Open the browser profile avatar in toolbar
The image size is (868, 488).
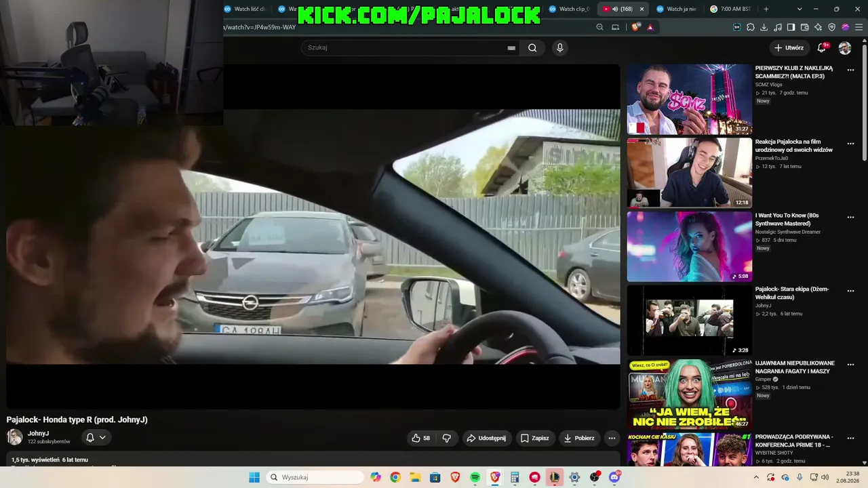pos(846,27)
